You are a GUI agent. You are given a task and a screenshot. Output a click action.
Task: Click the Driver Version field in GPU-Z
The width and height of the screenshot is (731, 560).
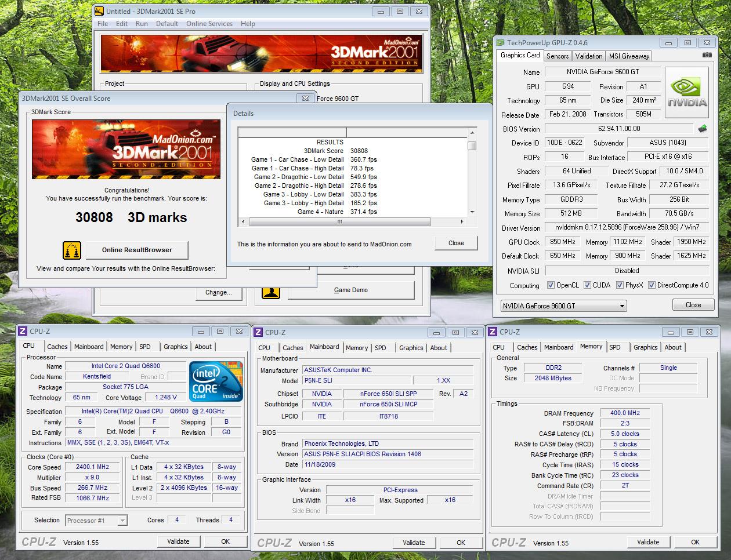tap(627, 228)
